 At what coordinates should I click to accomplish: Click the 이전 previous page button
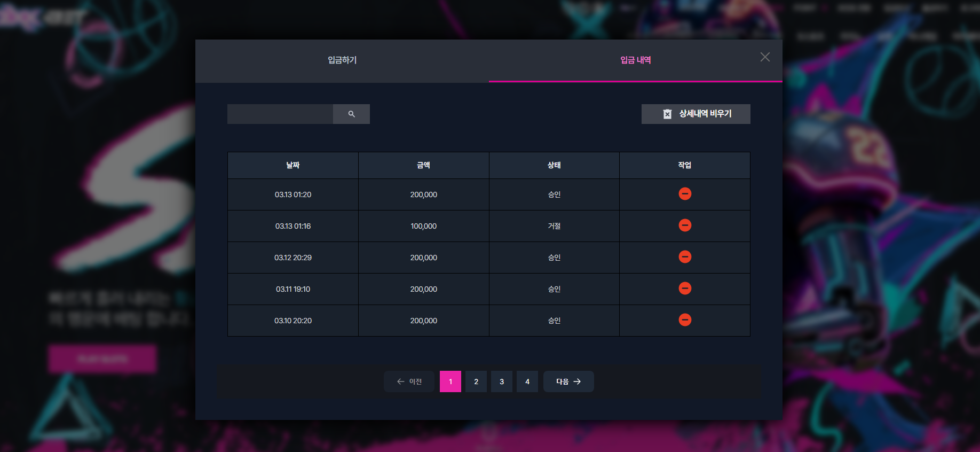pyautogui.click(x=409, y=381)
